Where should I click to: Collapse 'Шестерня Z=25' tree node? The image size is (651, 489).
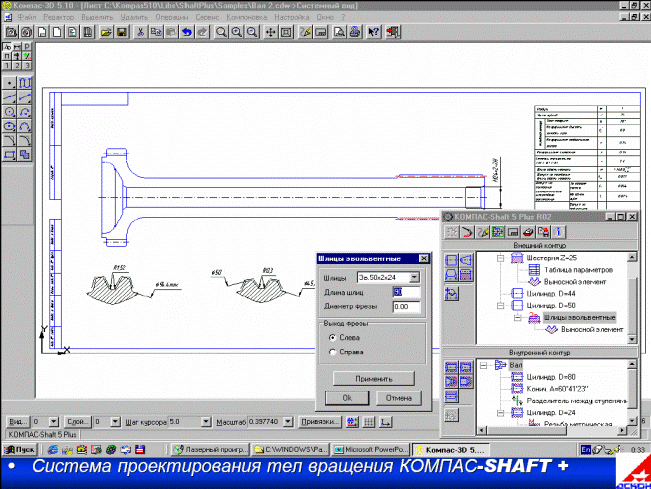(x=501, y=258)
